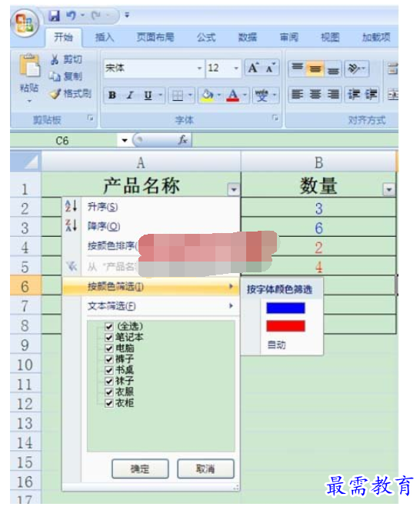
Task: Align text to top
Action: click(x=297, y=68)
